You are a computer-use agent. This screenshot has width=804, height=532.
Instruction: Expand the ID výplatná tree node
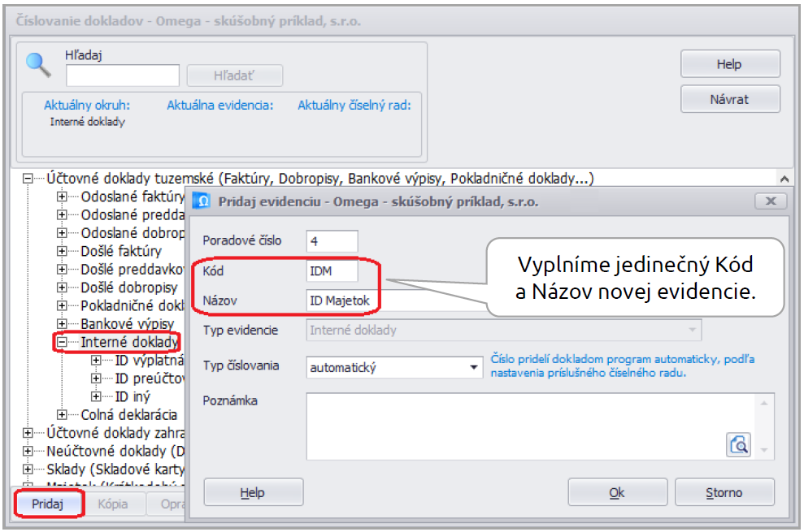point(96,360)
